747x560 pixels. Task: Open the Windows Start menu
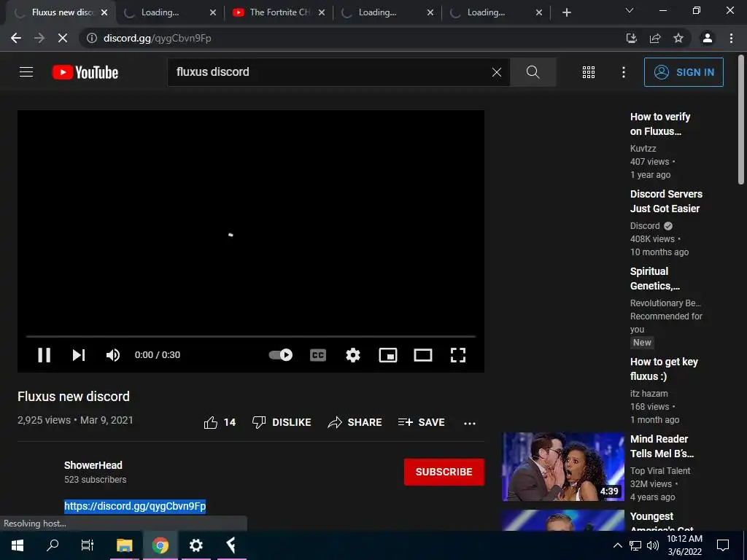coord(18,545)
